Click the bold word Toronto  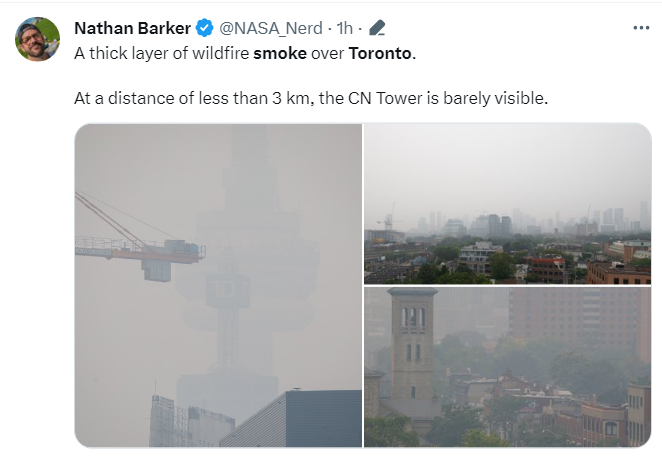[380, 53]
